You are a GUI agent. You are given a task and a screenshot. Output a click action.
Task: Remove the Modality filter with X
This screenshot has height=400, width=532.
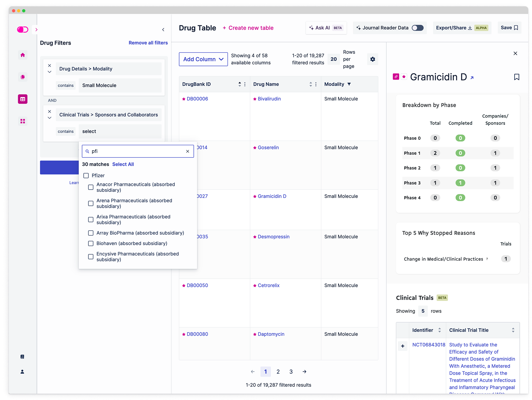point(49,66)
